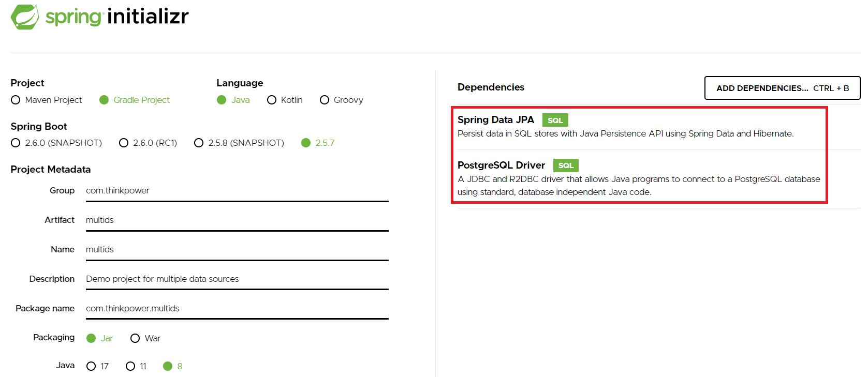The image size is (868, 377).
Task: Click the Spring Initializr leaf logo
Action: [x=25, y=17]
